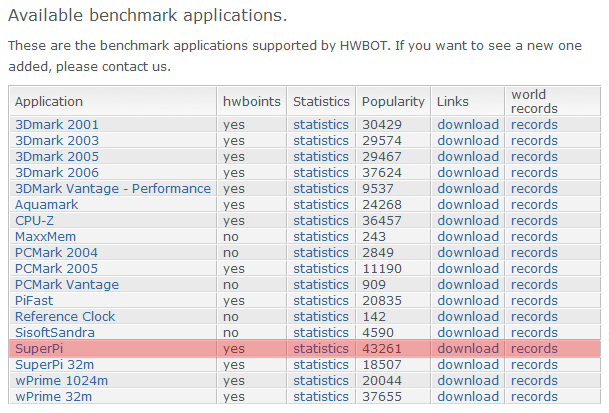
Task: Open CPU-Z benchmark page
Action: [x=35, y=220]
